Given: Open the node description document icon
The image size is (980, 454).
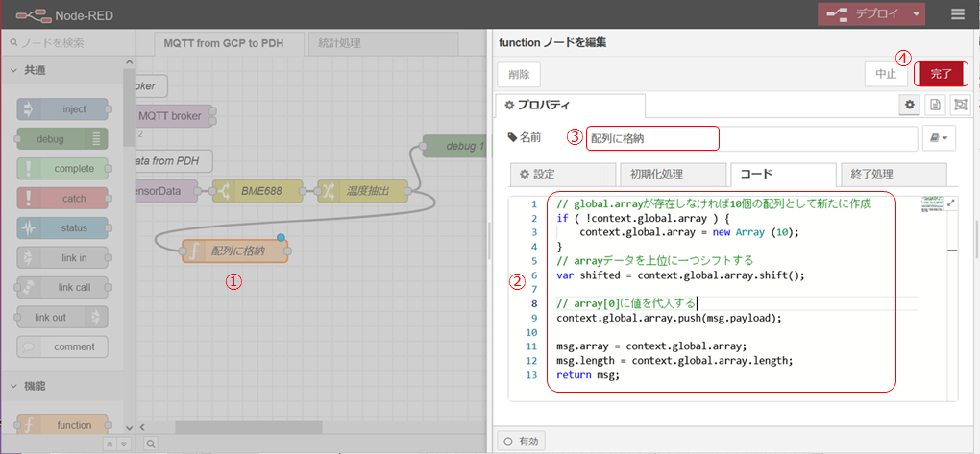Looking at the screenshot, I should click(x=934, y=105).
